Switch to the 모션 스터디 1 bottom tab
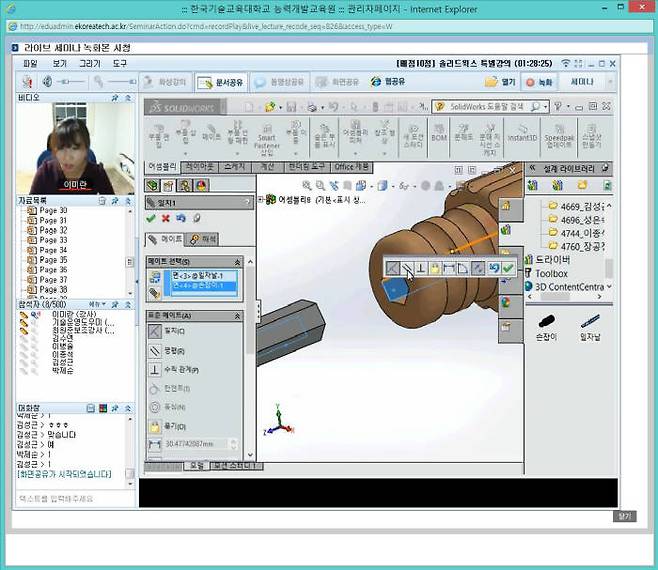Image resolution: width=658 pixels, height=570 pixels. [236, 466]
